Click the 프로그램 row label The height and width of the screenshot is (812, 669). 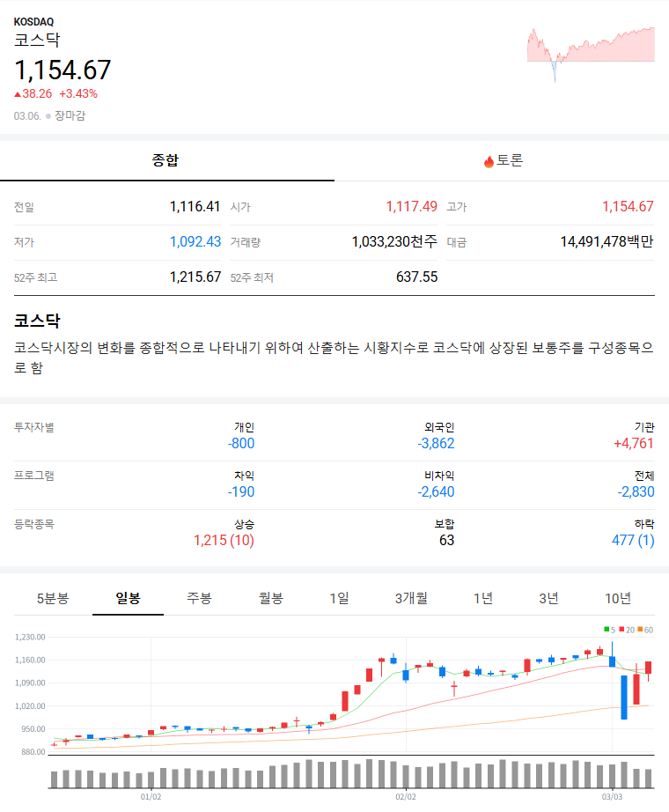click(x=34, y=476)
